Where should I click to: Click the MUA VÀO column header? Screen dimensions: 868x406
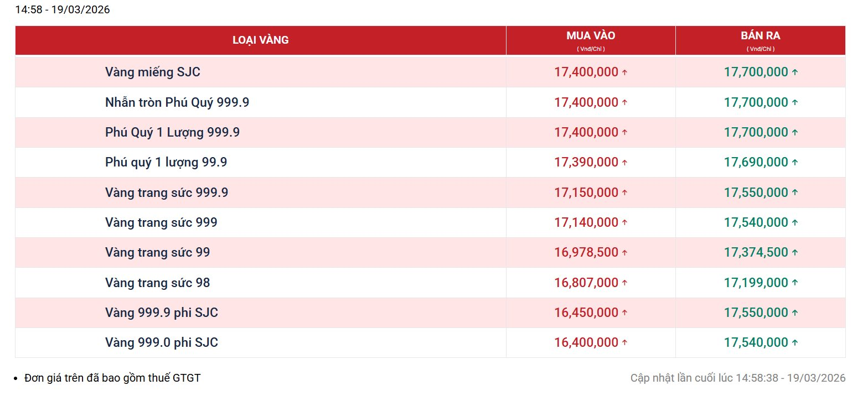[x=591, y=37]
